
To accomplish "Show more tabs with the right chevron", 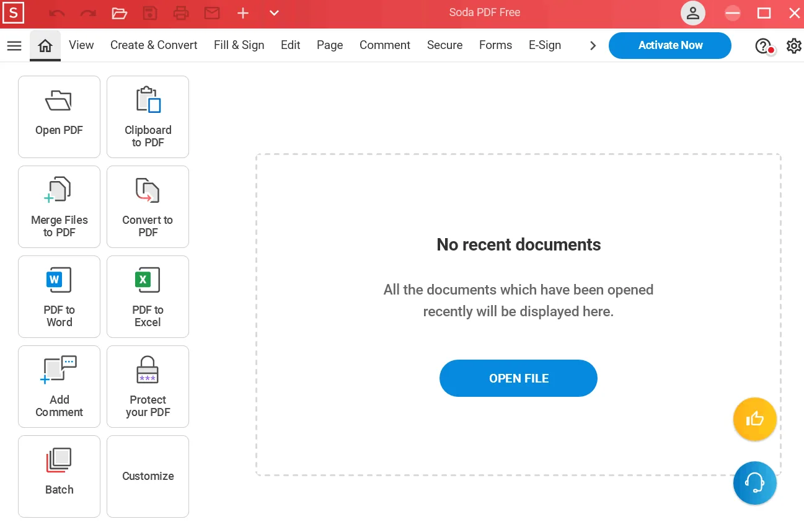I will [x=593, y=45].
